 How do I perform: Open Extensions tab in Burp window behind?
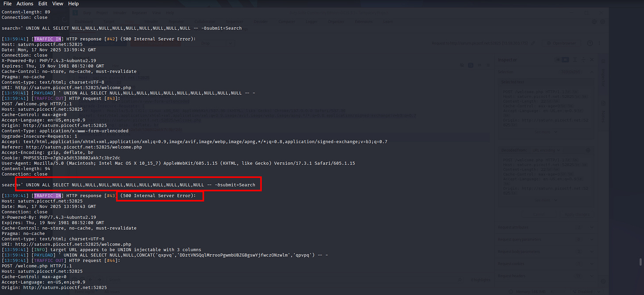(x=364, y=21)
